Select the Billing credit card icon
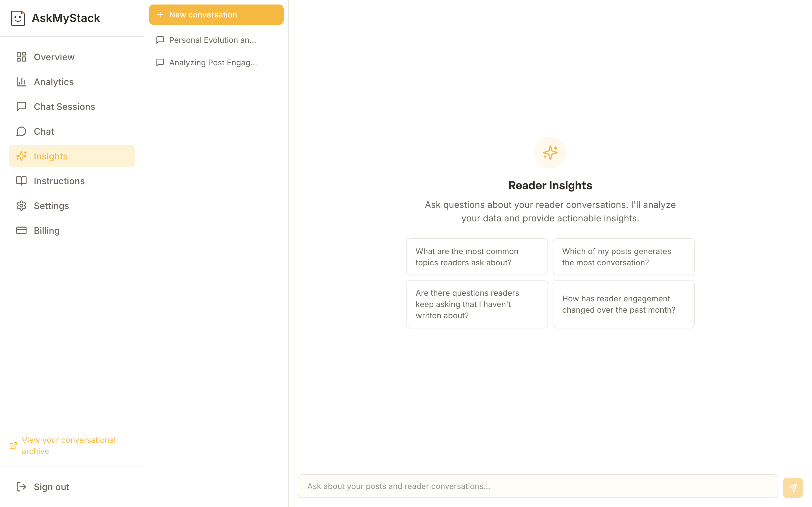Screen dimensions: 812x507 pos(21,230)
